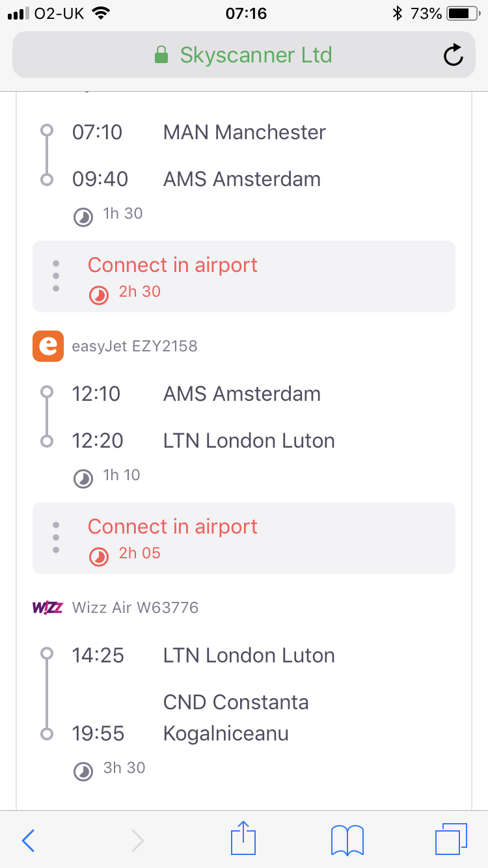Expand second Connect in airport dots
This screenshot has height=868, width=488.
[x=56, y=537]
